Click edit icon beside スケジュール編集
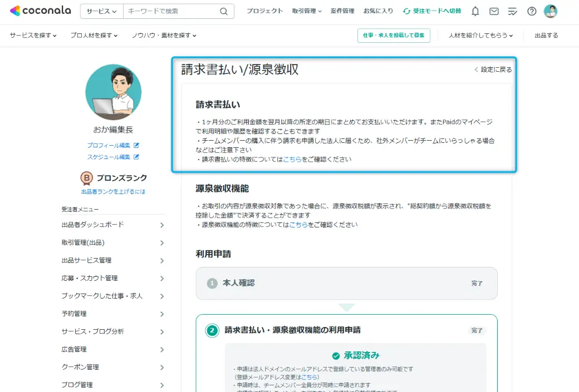The width and height of the screenshot is (579, 392). (x=136, y=157)
